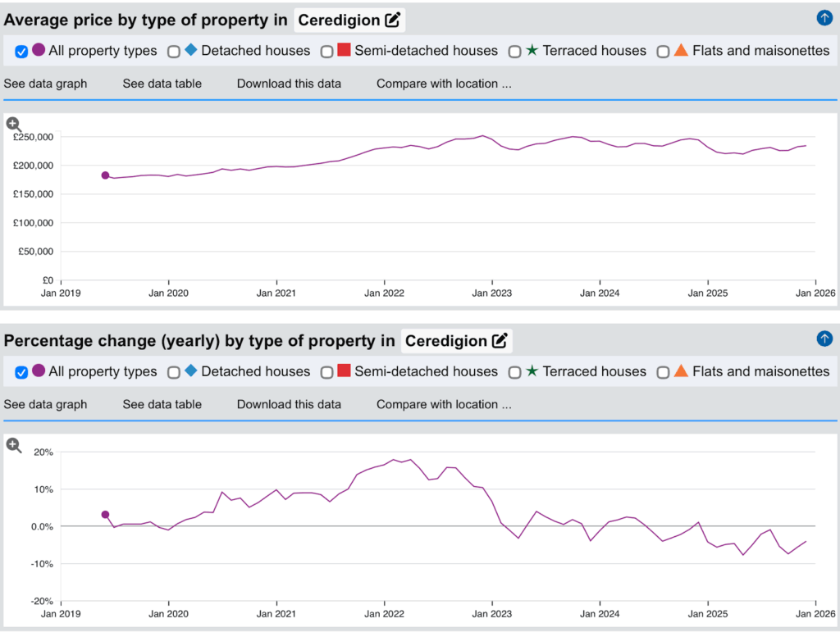The width and height of the screenshot is (840, 632).
Task: Enable Flats and maisonettes in average price chart
Action: [663, 52]
